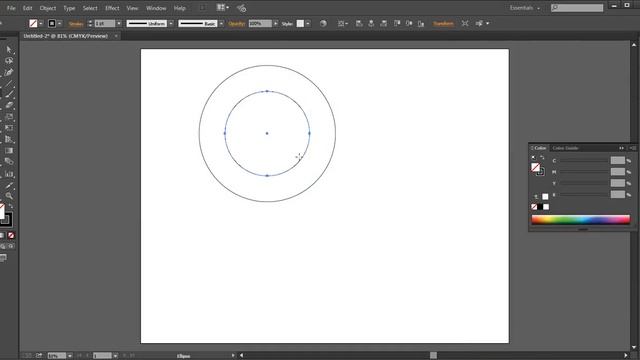640x360 pixels.
Task: Close the Untitled-2 document tab
Action: click(x=116, y=36)
